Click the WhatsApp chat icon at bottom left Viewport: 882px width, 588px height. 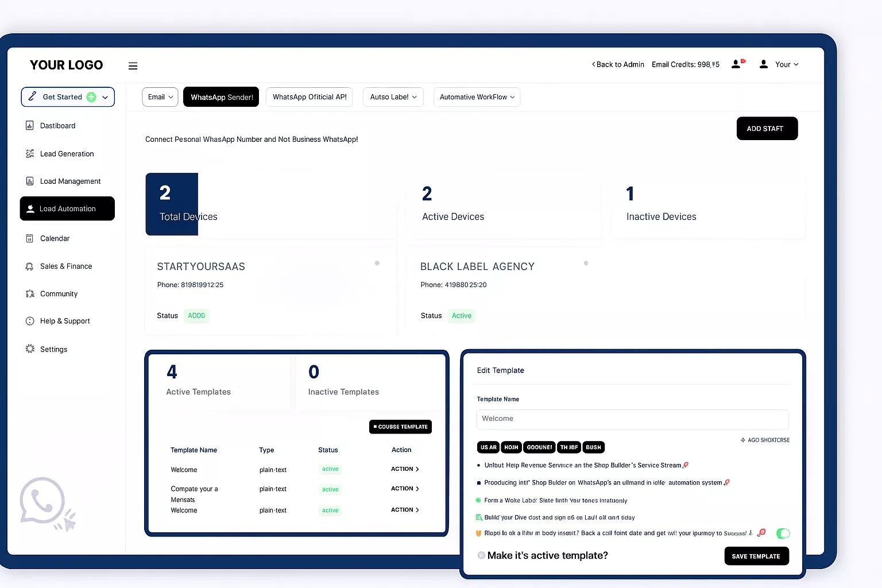(44, 501)
